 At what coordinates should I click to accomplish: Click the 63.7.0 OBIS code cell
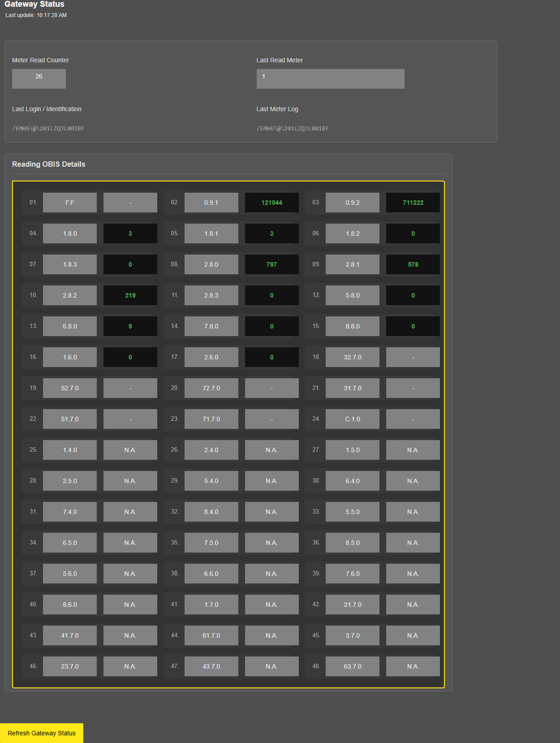(353, 666)
